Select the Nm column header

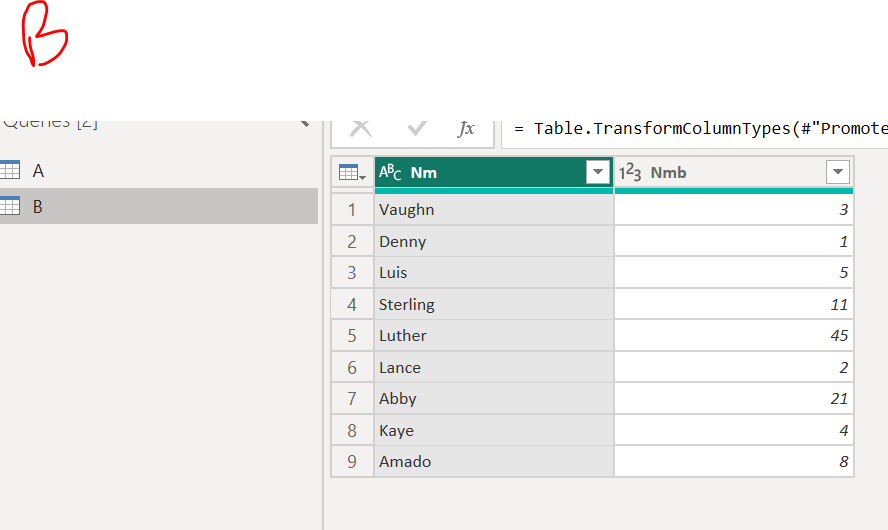[494, 172]
